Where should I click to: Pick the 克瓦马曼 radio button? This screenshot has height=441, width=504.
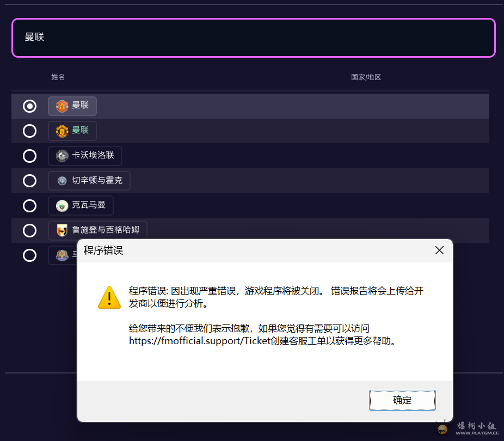(x=29, y=206)
